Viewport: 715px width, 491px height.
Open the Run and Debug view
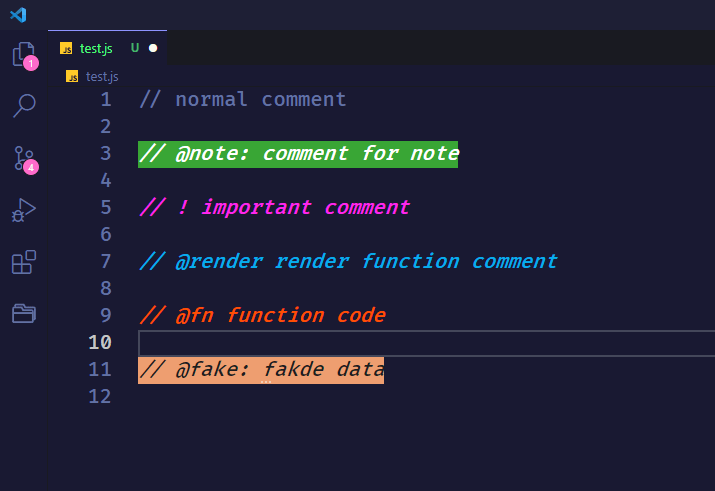24,211
